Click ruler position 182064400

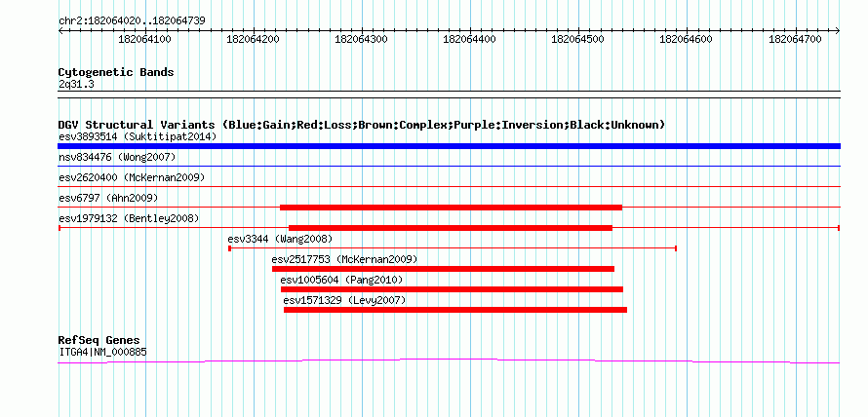point(470,40)
